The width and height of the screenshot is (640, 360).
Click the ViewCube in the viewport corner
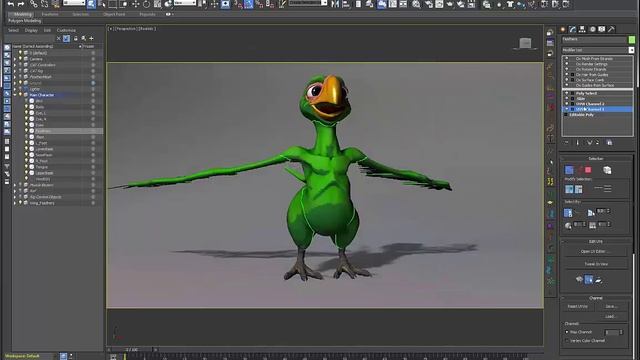(x=525, y=43)
